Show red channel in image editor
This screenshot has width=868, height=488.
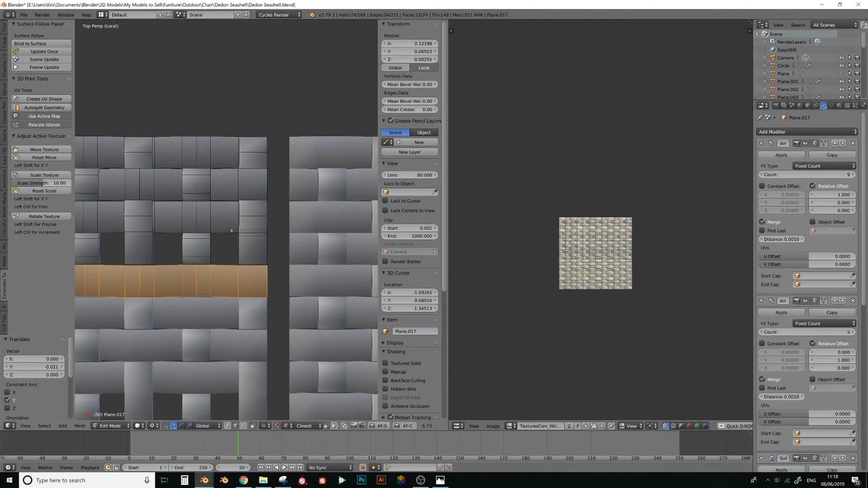(689, 426)
